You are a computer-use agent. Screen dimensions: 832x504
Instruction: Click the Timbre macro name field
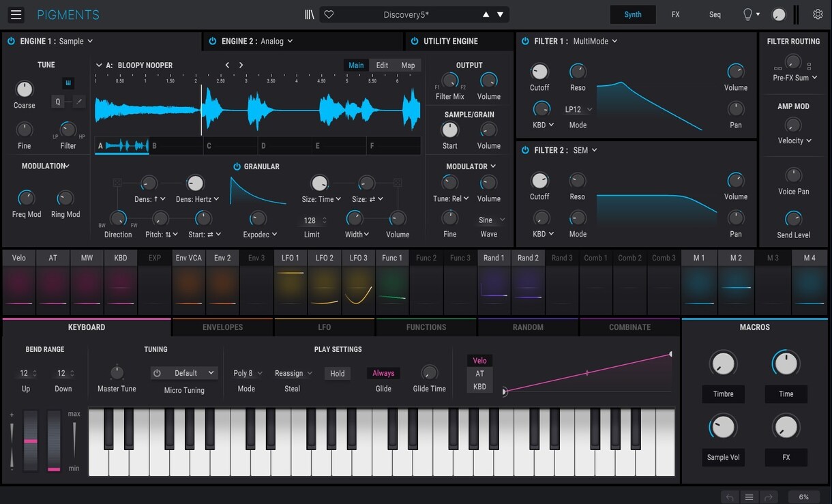point(724,394)
